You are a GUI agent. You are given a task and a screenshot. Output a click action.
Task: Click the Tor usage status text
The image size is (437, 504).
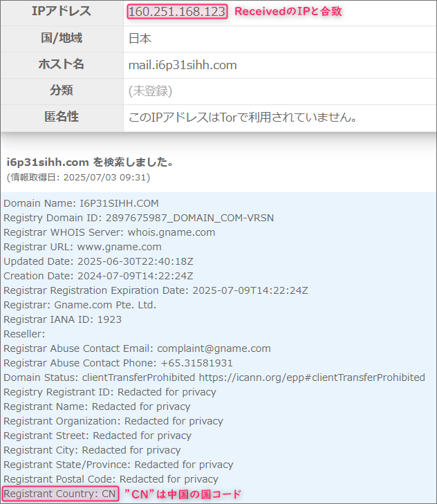click(243, 118)
